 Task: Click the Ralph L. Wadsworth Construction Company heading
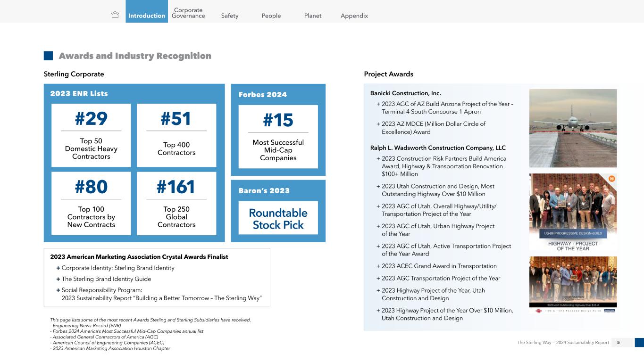pos(438,148)
